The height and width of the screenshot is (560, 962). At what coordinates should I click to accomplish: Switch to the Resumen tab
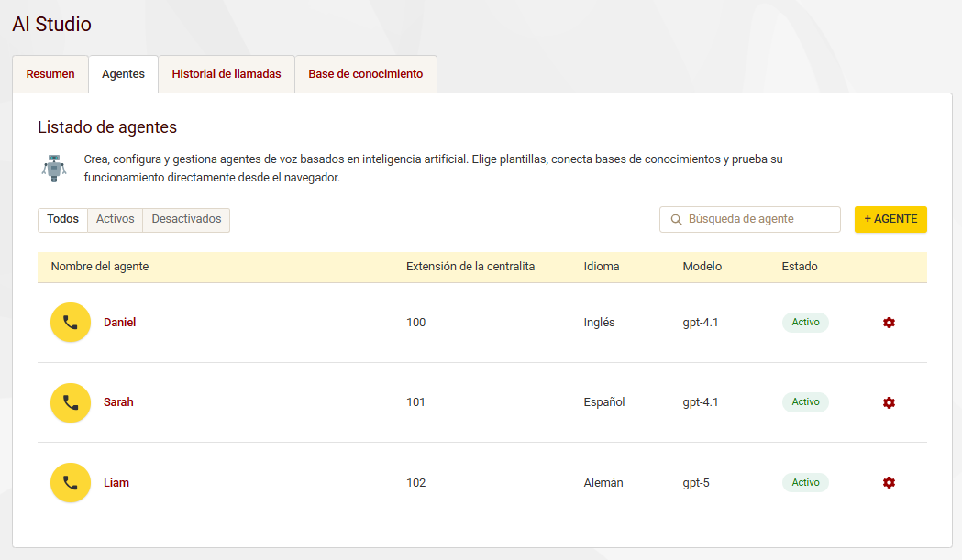(x=50, y=74)
